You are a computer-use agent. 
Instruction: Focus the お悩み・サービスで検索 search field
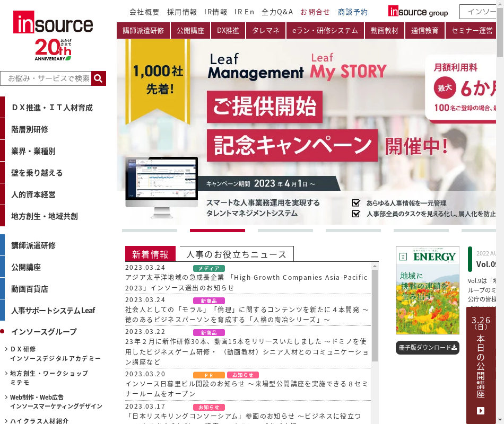pyautogui.click(x=46, y=78)
